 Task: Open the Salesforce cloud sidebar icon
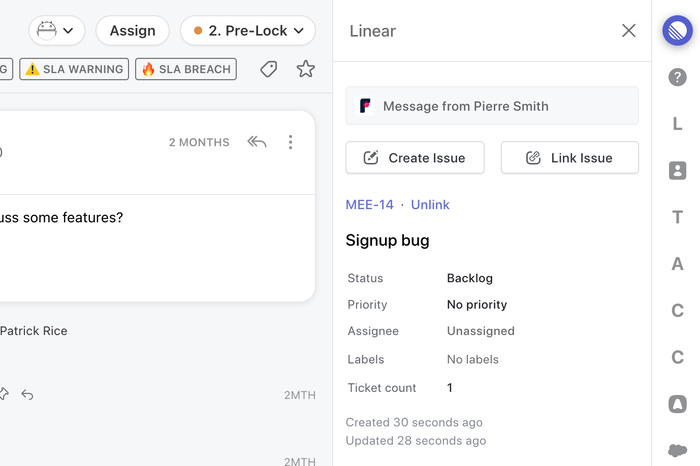coord(677,450)
